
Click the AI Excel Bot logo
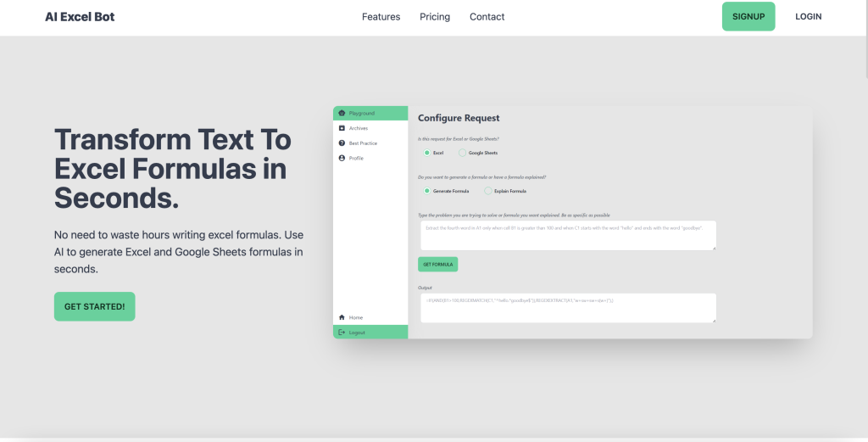80,17
